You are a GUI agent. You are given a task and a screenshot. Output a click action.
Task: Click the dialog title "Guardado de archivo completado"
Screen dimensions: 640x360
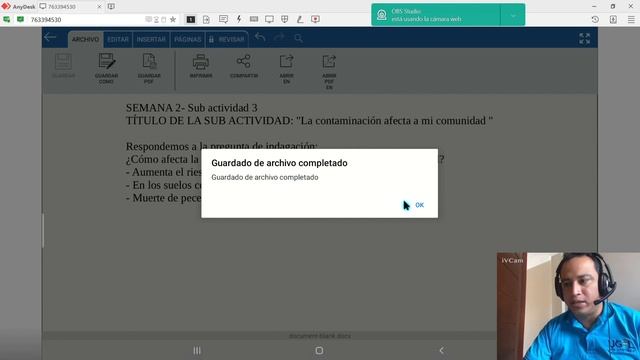coord(279,163)
